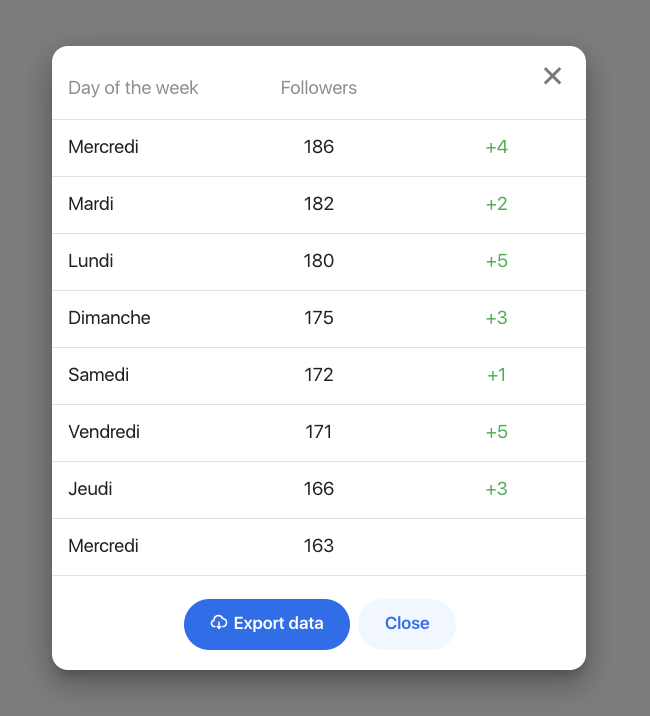Select the Day of the week column header
This screenshot has width=650, height=716.
pyautogui.click(x=133, y=88)
